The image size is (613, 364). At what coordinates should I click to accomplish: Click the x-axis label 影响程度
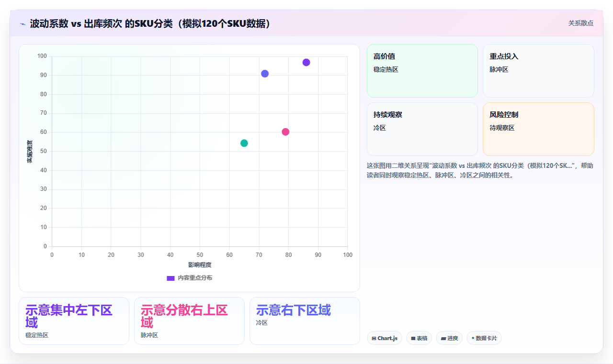click(x=200, y=265)
